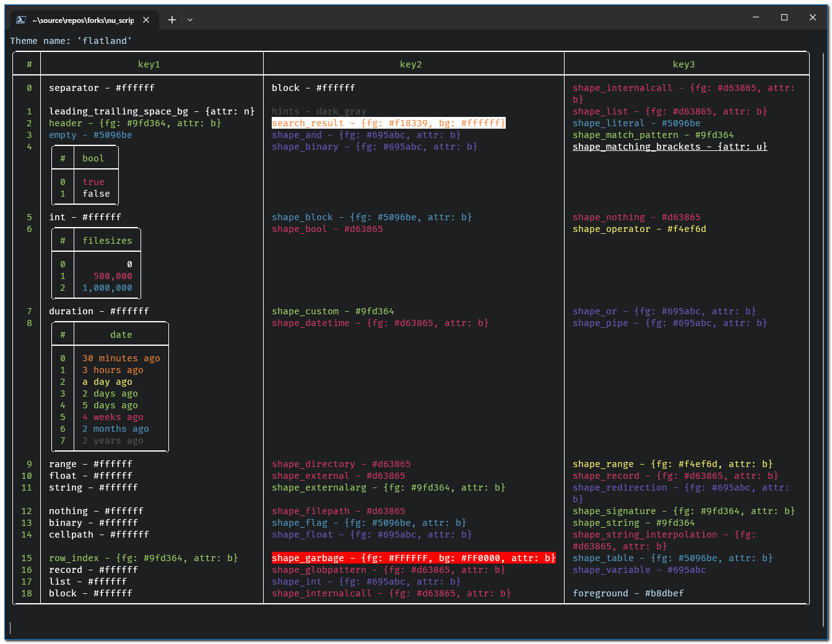Click 'record - #ffffff' text
Viewport: 832px width, 644px height.
point(93,570)
